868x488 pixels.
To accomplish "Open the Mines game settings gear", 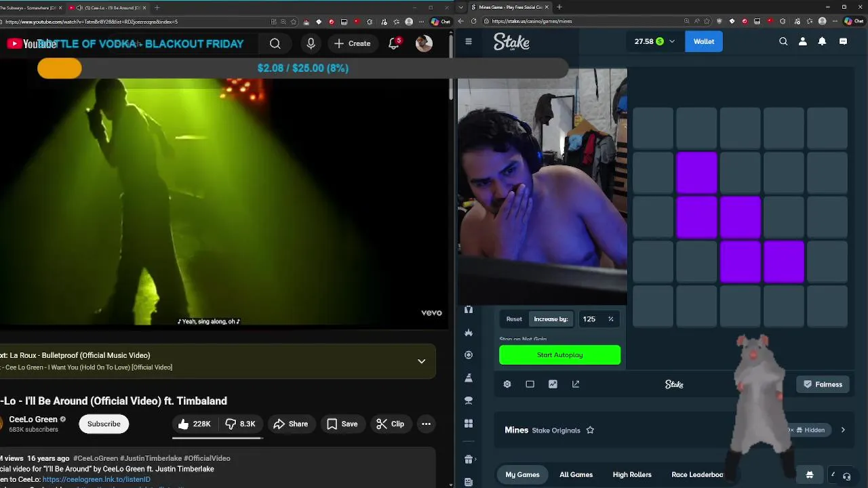I will click(x=507, y=384).
